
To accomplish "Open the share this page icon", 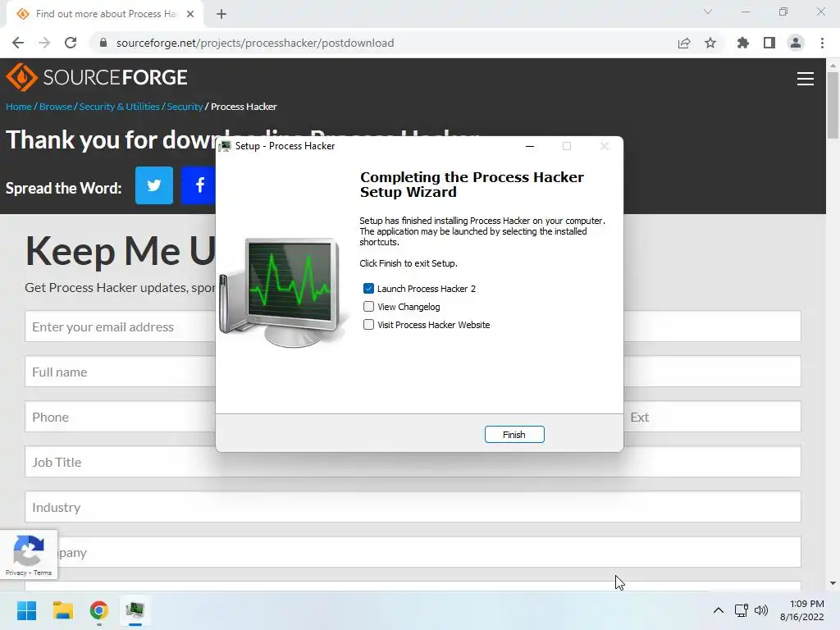I will click(x=684, y=43).
